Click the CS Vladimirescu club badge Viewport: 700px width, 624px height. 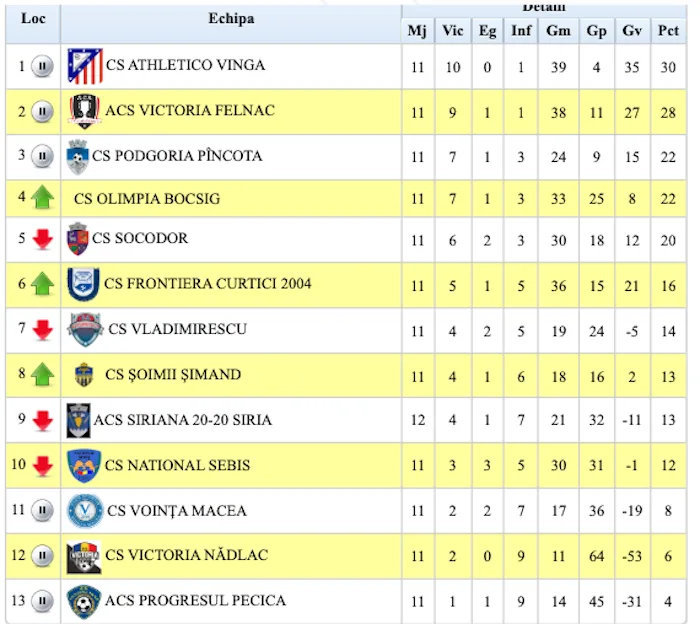click(x=85, y=329)
